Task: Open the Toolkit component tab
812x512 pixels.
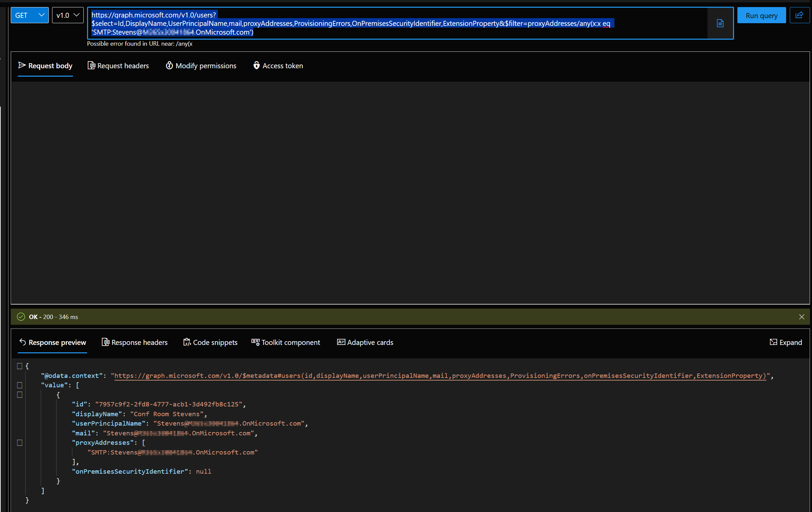Action: [x=286, y=343]
